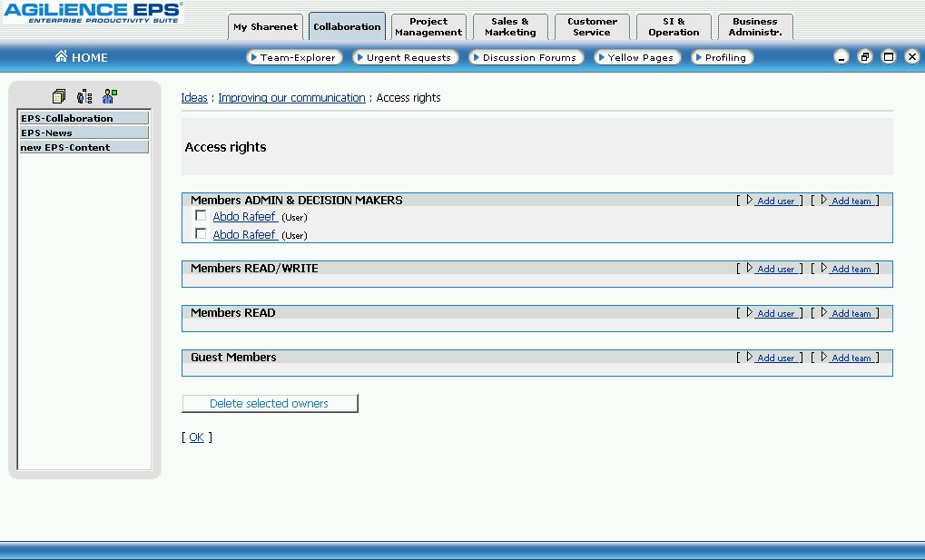Open Team-Explorer from the blue toolbar
This screenshot has height=560, width=925.
(x=294, y=57)
